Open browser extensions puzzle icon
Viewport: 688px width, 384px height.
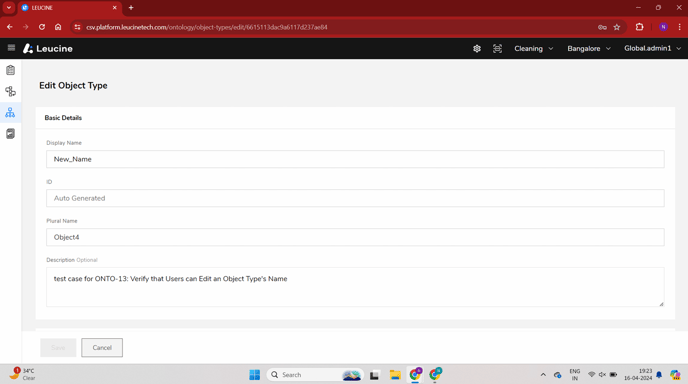(640, 27)
